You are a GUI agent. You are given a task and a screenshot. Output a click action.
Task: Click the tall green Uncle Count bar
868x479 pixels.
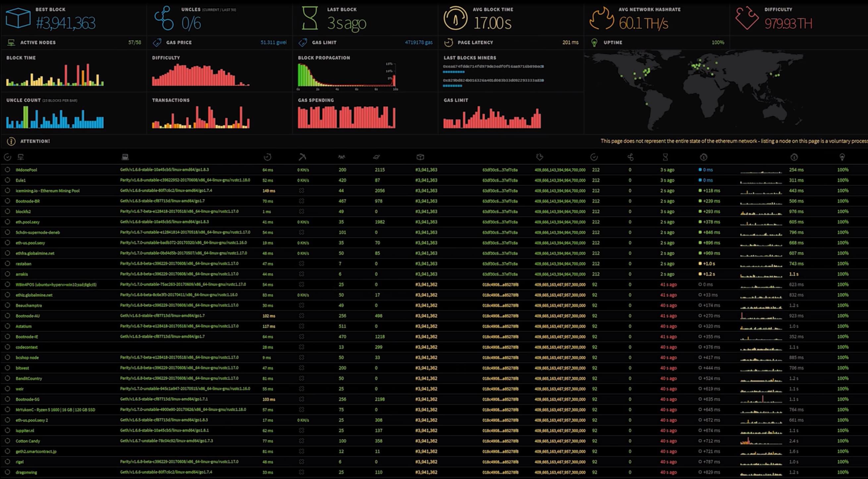click(x=26, y=117)
